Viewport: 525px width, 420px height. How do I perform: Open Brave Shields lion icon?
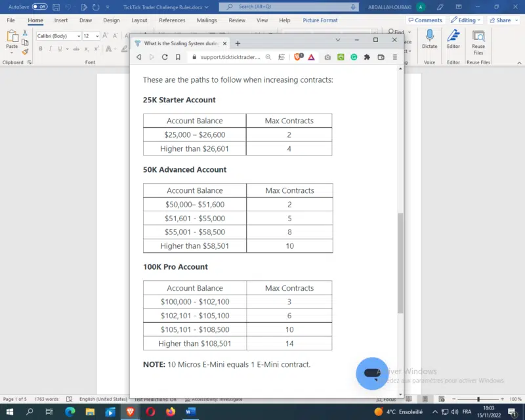(x=298, y=57)
